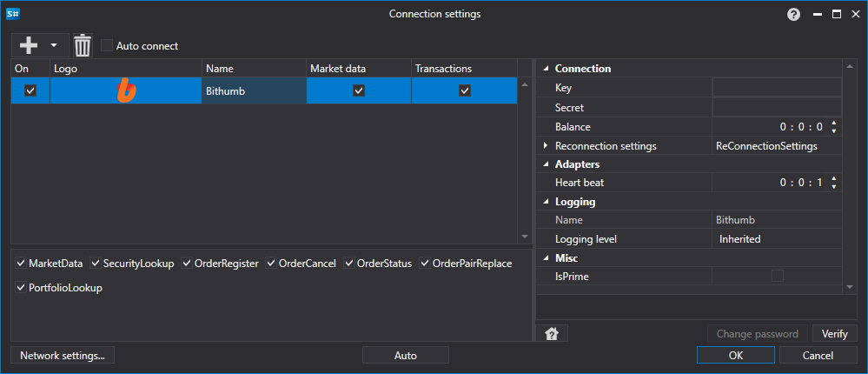Open the help question mark icon

[794, 15]
